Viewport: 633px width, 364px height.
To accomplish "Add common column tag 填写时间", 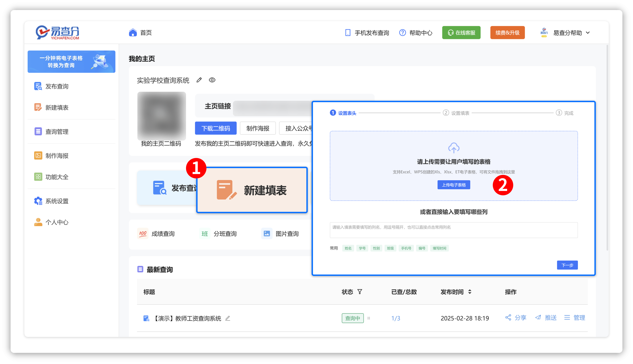I will [x=439, y=248].
